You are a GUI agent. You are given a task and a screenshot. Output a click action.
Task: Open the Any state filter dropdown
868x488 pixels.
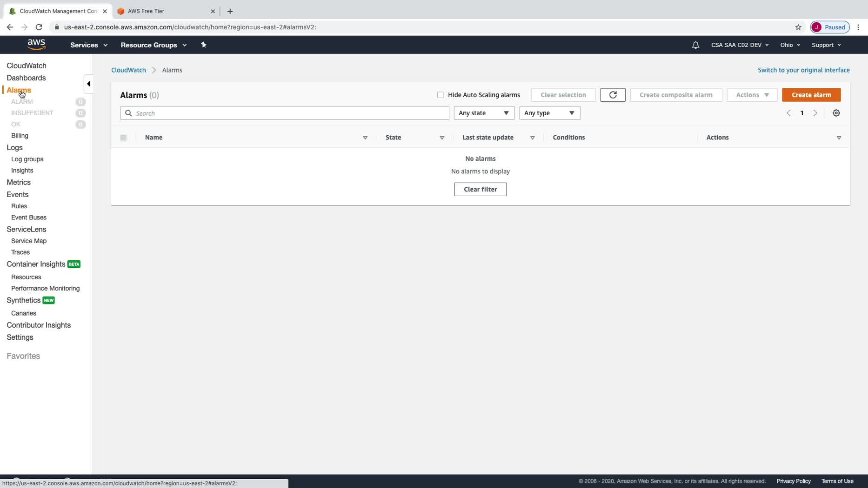point(484,113)
